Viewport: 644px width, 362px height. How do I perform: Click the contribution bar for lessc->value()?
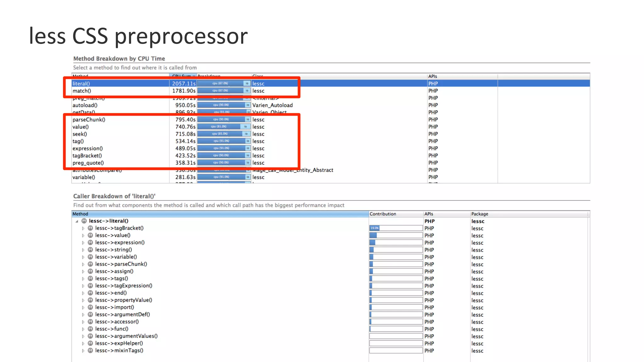pos(396,235)
